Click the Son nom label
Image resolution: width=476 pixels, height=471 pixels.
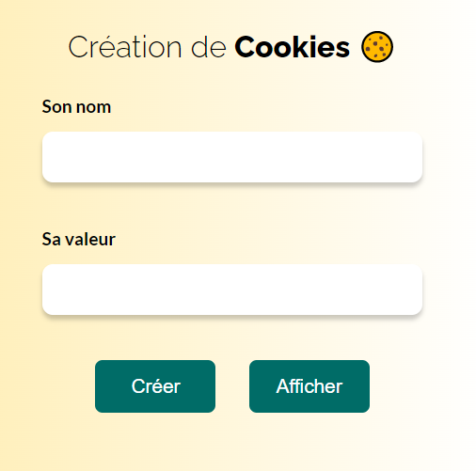pos(76,107)
